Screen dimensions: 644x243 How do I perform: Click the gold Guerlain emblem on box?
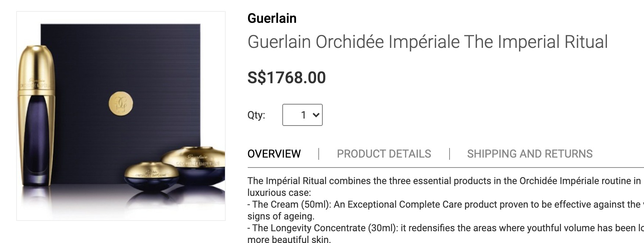(121, 104)
